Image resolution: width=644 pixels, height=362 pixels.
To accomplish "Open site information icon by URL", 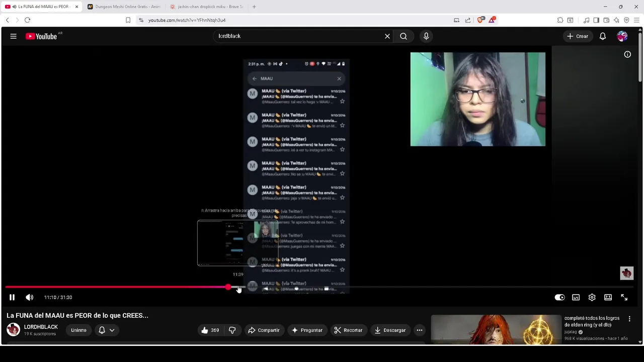I will tap(141, 20).
